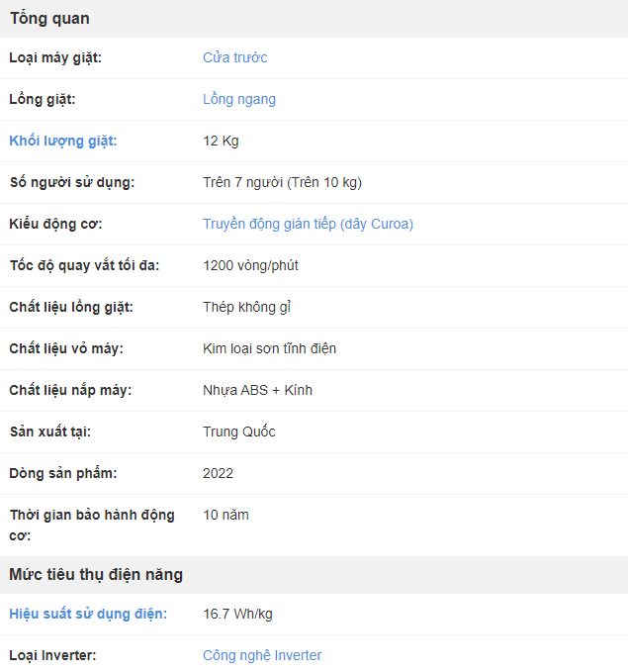Image resolution: width=628 pixels, height=672 pixels.
Task: Click the 'Cửa trước' link
Action: (x=234, y=57)
